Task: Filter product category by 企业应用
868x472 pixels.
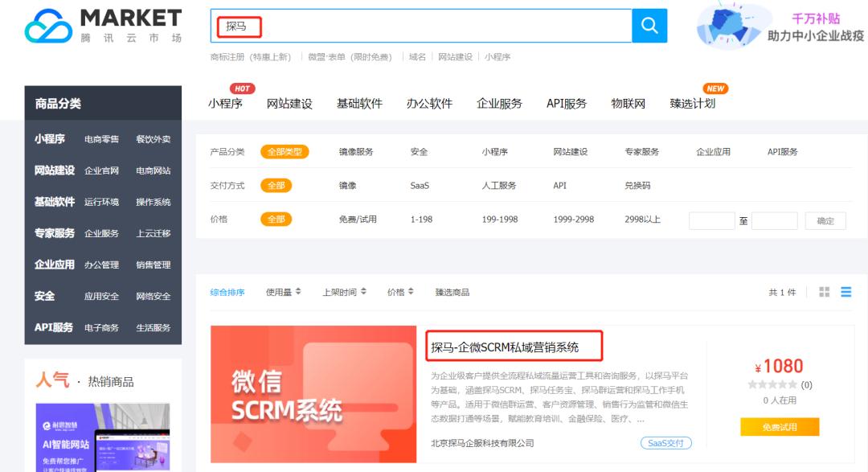Action: 713,152
